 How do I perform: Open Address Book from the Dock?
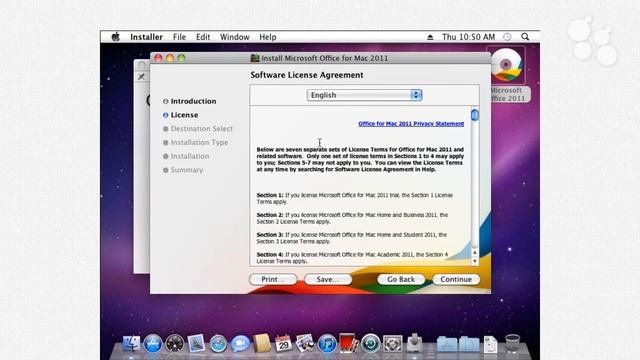(x=262, y=344)
